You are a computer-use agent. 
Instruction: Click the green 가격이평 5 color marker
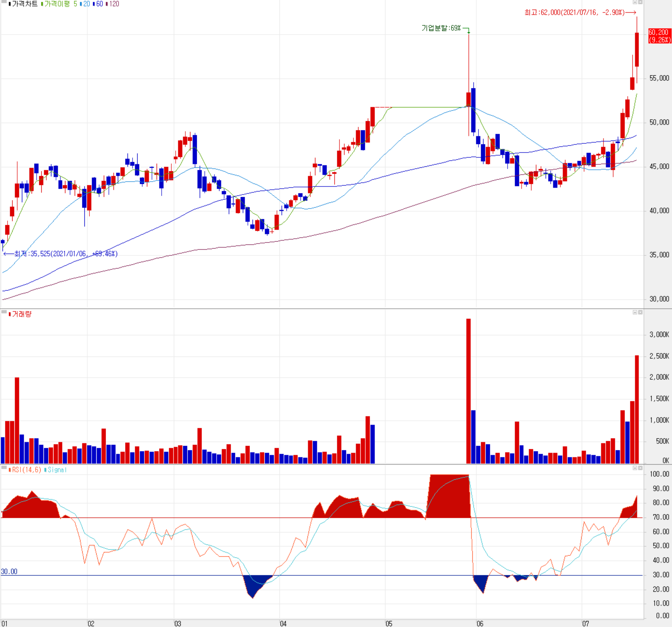(x=42, y=4)
